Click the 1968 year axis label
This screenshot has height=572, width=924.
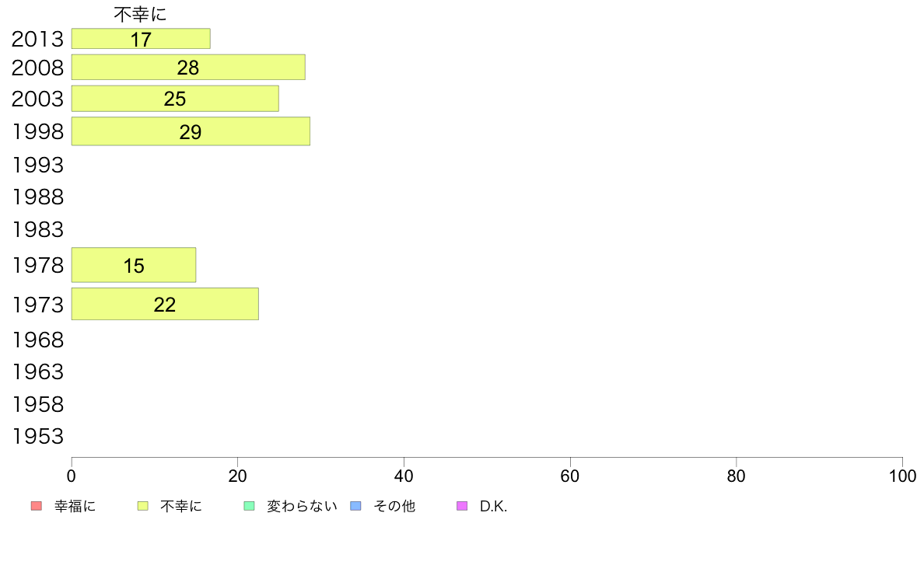(37, 340)
